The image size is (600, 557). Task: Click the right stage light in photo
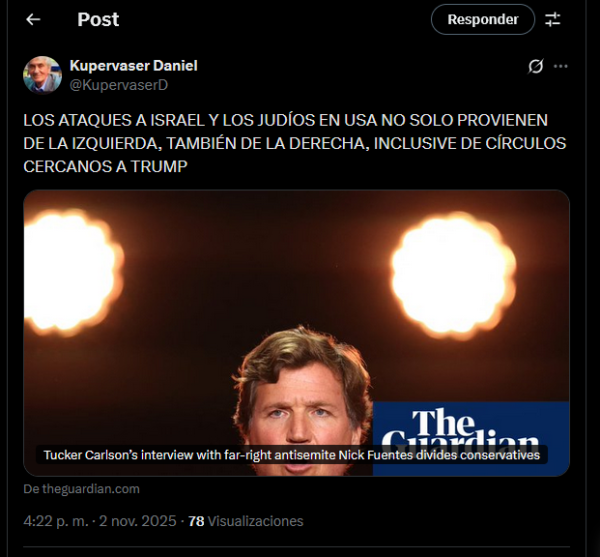(453, 275)
